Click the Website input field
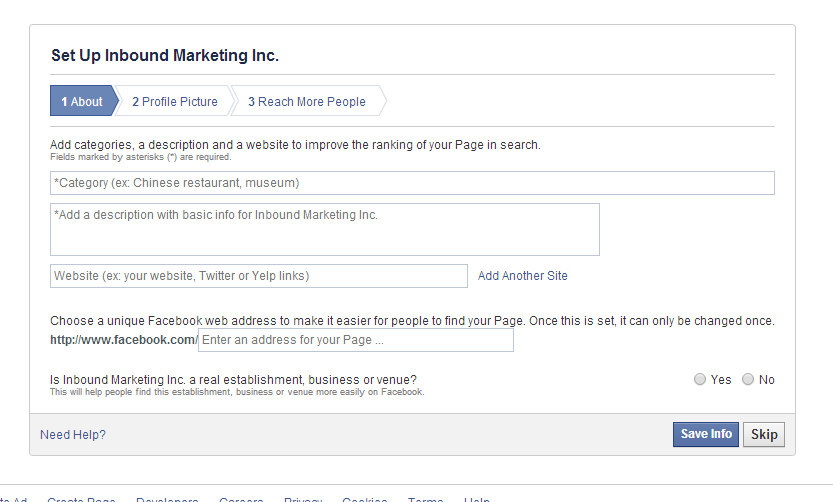 (259, 276)
